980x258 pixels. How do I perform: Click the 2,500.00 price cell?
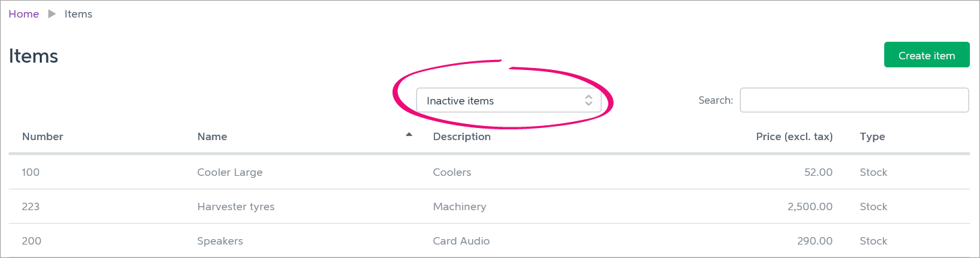tap(810, 207)
